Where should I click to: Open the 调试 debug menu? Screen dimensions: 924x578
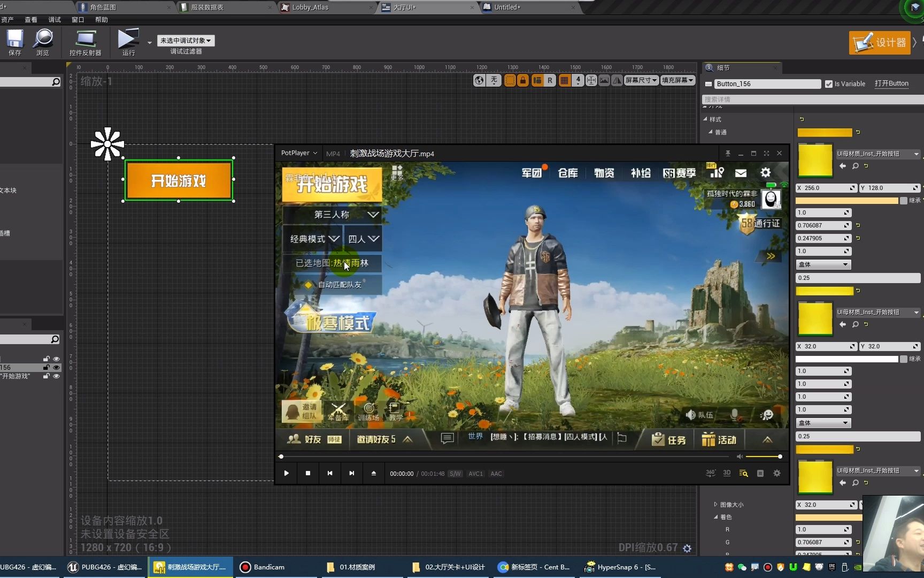(x=55, y=20)
